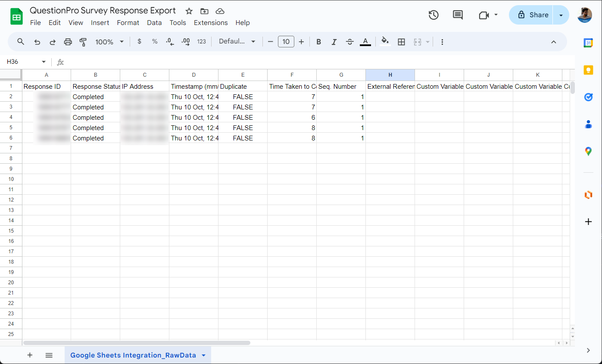Open the Google account profile picture
602x364 pixels.
coord(585,15)
